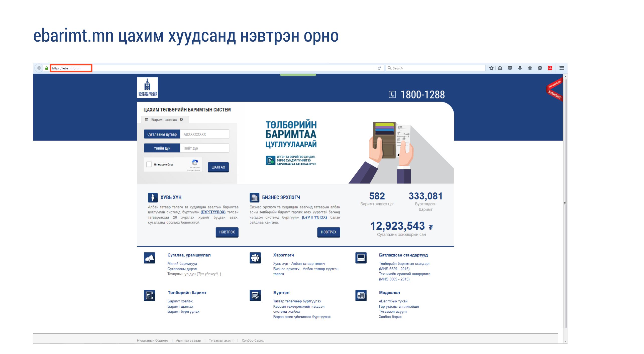Open Төлбөрийн баримтын стандарт link
Image resolution: width=644 pixels, height=354 pixels.
(404, 266)
